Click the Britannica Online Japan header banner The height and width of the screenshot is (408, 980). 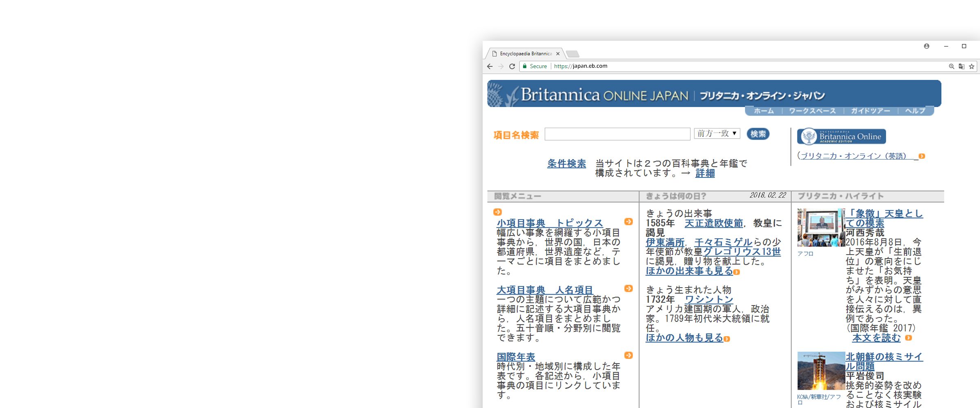tap(714, 94)
